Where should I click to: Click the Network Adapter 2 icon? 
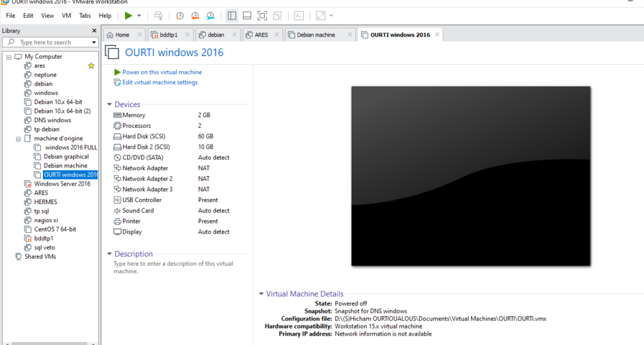pos(117,179)
